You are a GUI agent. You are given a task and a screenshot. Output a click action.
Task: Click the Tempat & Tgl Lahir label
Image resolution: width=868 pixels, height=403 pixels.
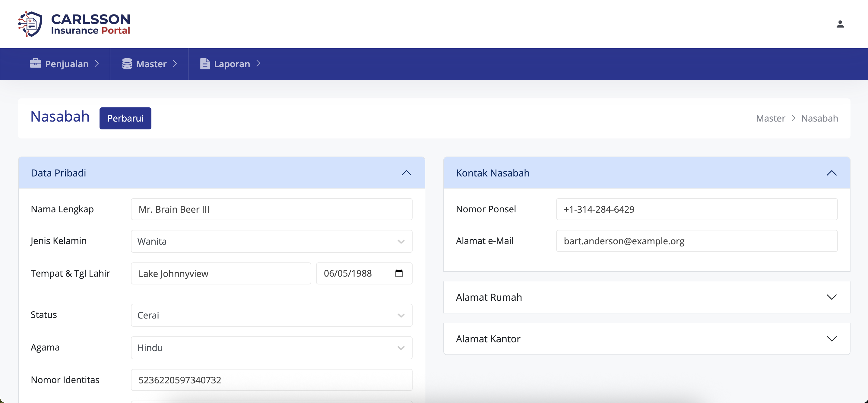[x=71, y=273]
